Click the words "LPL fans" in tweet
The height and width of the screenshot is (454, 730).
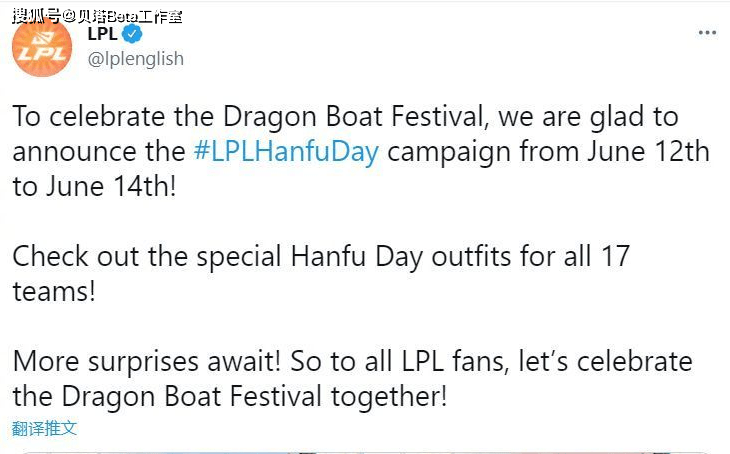(455, 362)
